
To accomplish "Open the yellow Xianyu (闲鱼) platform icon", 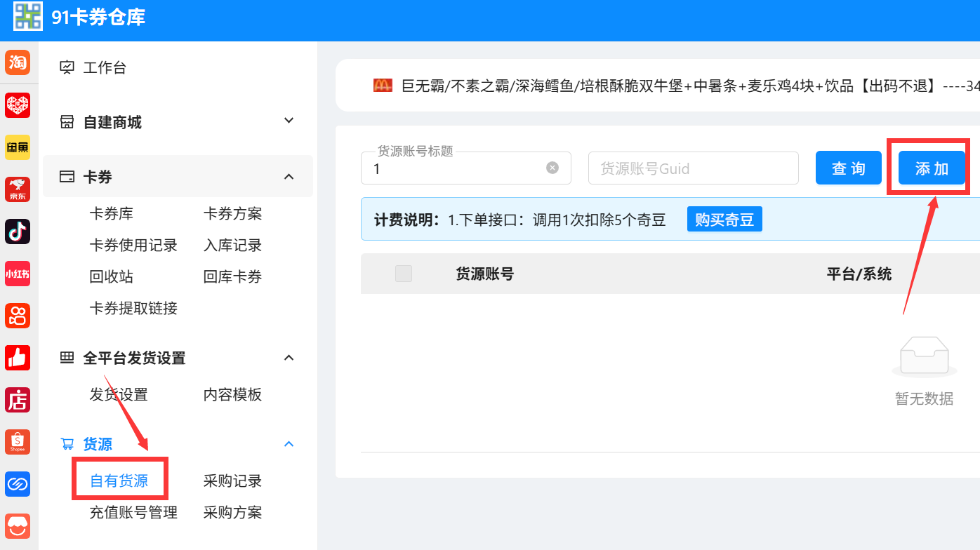I will pos(18,147).
